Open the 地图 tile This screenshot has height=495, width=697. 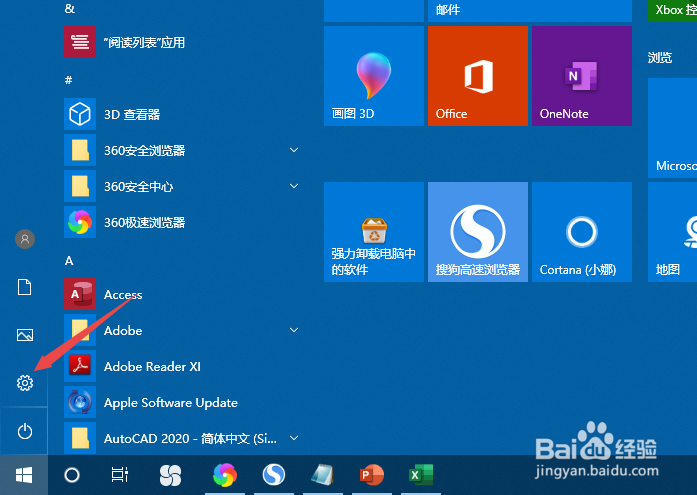[x=673, y=232]
